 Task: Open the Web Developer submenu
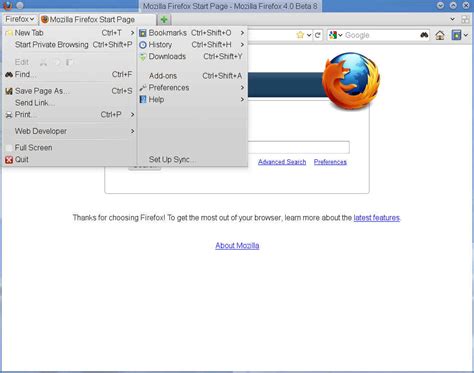(69, 131)
